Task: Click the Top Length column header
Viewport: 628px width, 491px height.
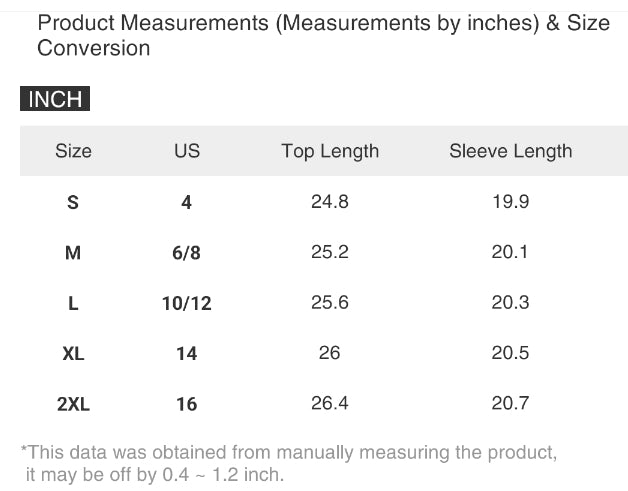Action: (x=330, y=151)
